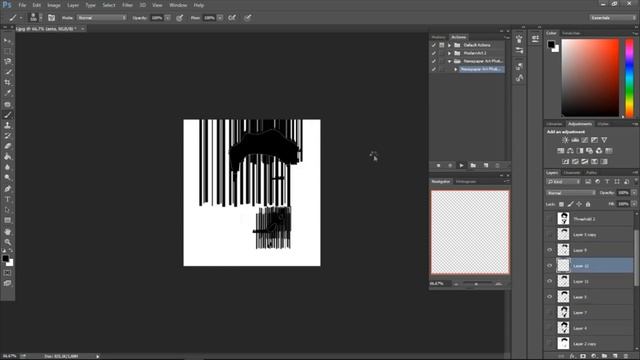Pick a color in the color field
The height and width of the screenshot is (360, 640).
coord(590,78)
